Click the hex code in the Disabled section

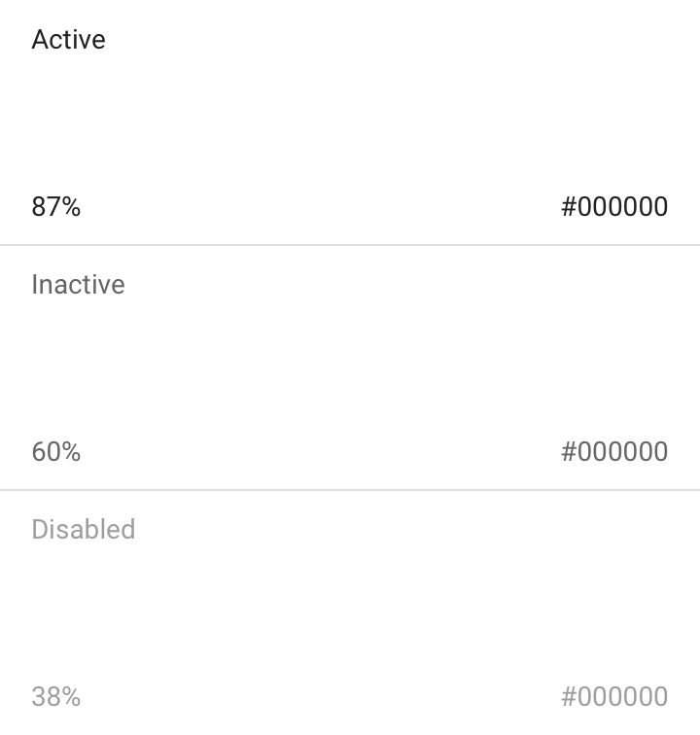click(614, 697)
